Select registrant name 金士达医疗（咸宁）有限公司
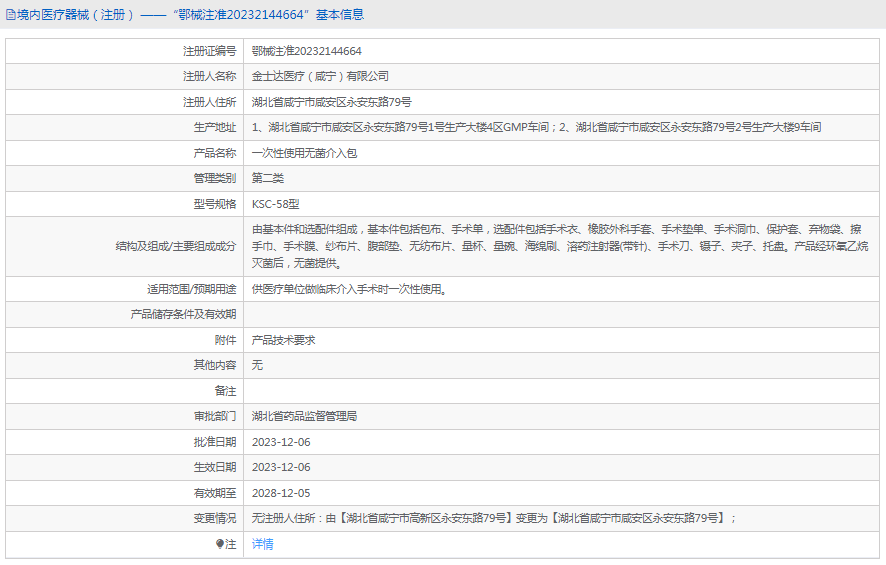The width and height of the screenshot is (886, 565). pos(320,76)
